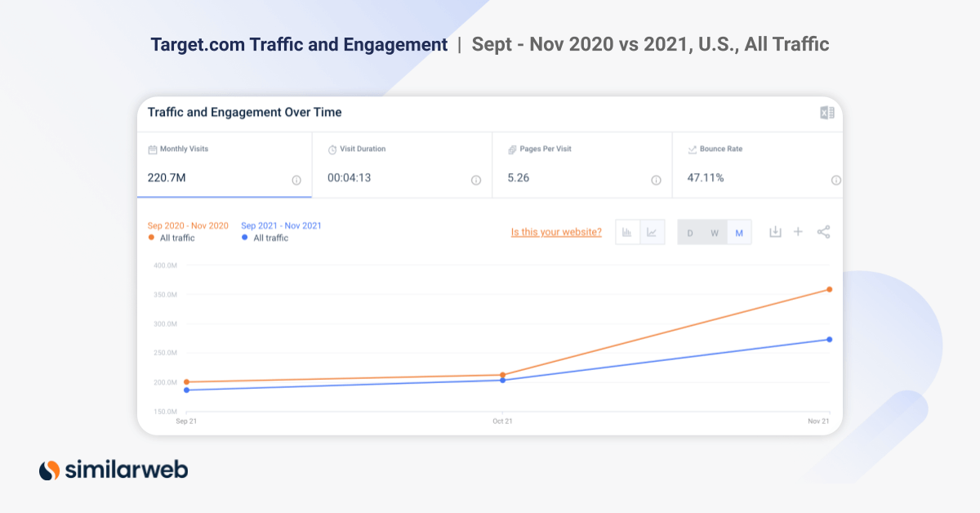Select the orange Oct 21 data point
The width and height of the screenshot is (980, 513).
coord(502,375)
